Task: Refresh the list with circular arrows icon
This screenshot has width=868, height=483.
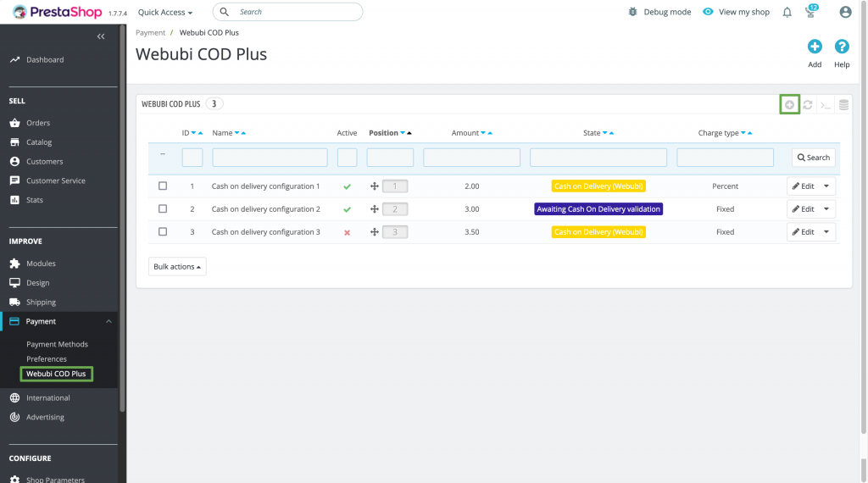Action: click(808, 104)
